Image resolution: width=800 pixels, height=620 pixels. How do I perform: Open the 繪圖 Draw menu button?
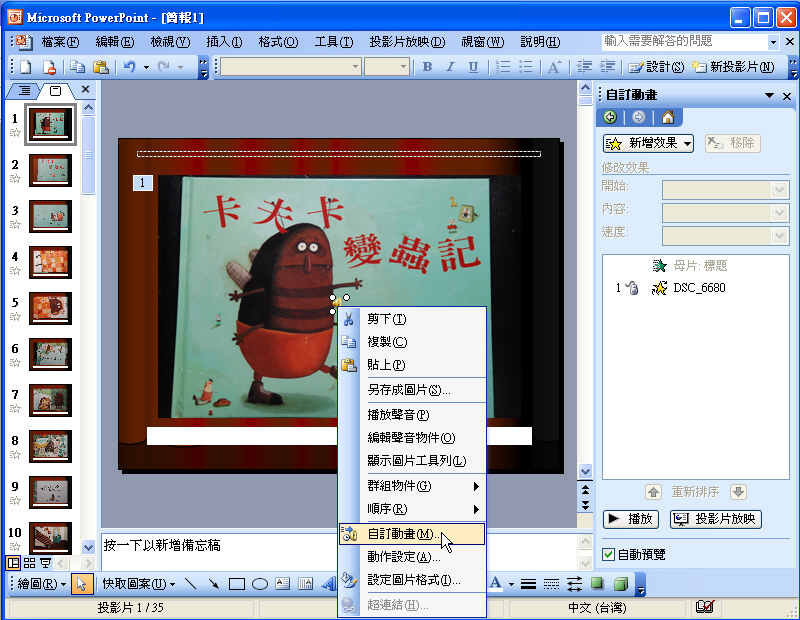[42, 584]
